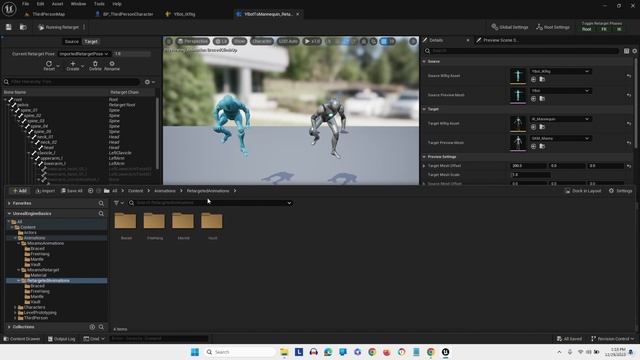Click the save asset icon in the toolbar
This screenshot has width=640, height=360.
[x=9, y=27]
